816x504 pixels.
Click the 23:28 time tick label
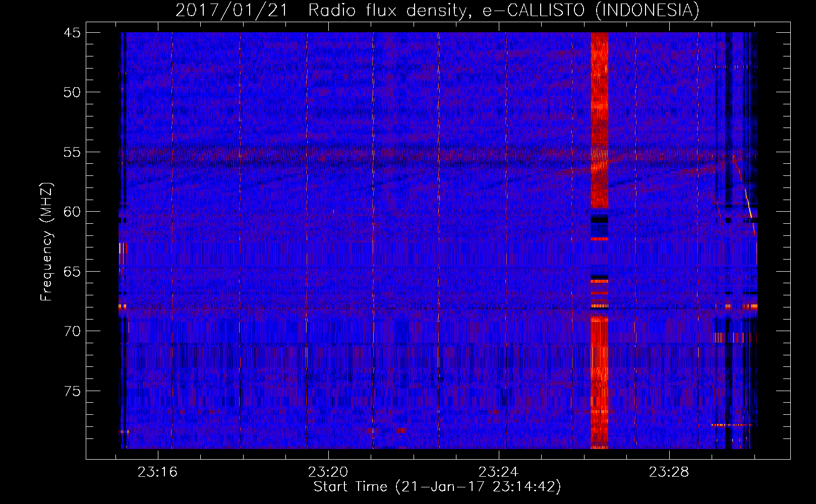669,472
